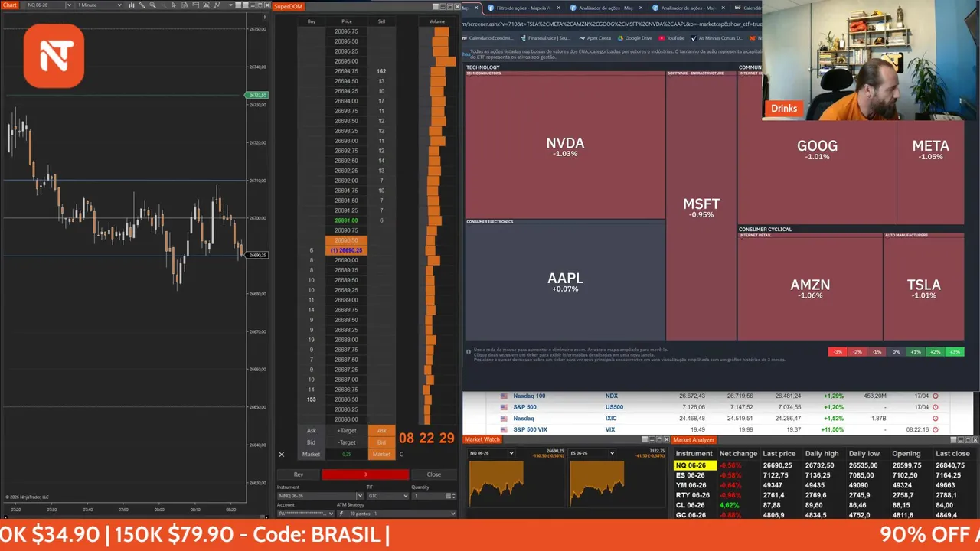Click the lightning ATM strategy icon in SuperDOM
This screenshot has width=980, height=551.
(341, 514)
